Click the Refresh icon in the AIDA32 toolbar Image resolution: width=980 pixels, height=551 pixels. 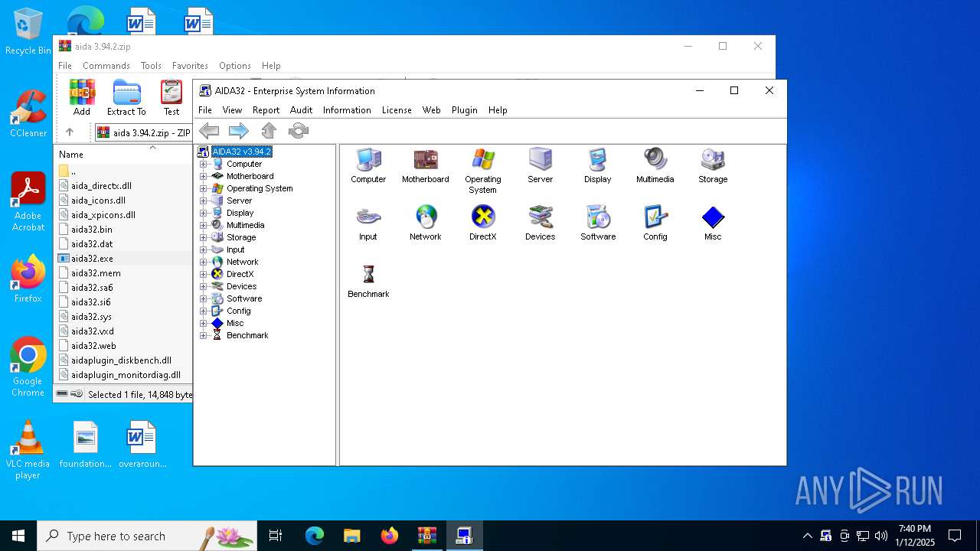click(x=299, y=131)
